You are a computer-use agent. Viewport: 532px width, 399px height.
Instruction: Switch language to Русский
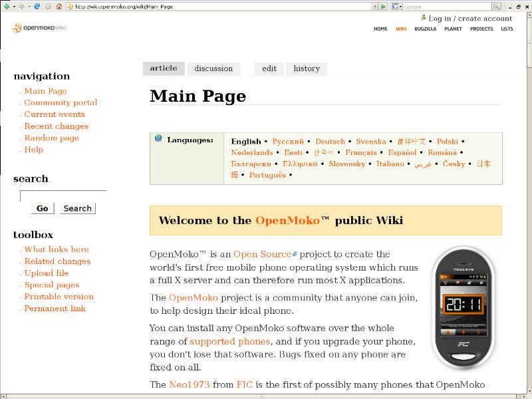288,142
